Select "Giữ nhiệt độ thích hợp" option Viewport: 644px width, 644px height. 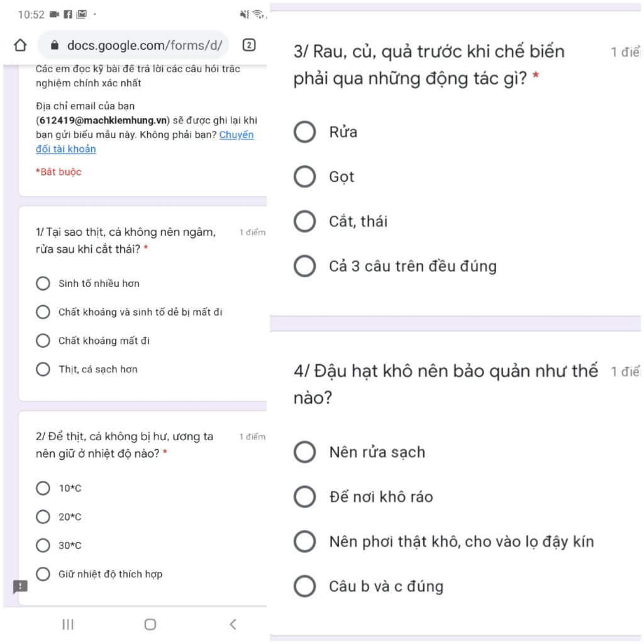tap(43, 574)
